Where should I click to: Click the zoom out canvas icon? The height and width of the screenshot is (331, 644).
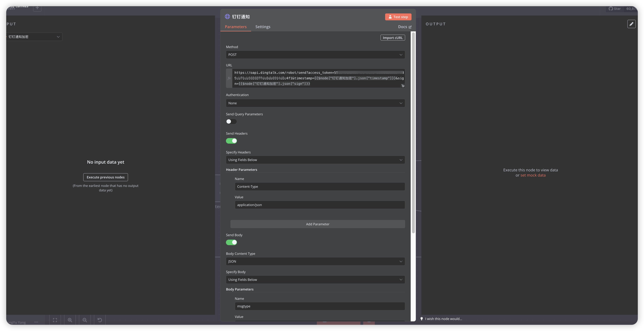(85, 320)
